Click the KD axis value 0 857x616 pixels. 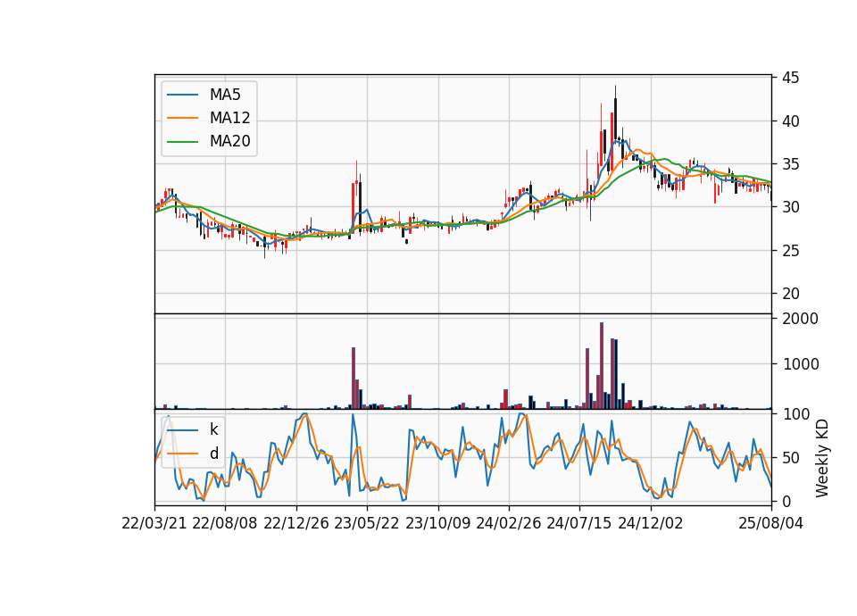pyautogui.click(x=786, y=501)
